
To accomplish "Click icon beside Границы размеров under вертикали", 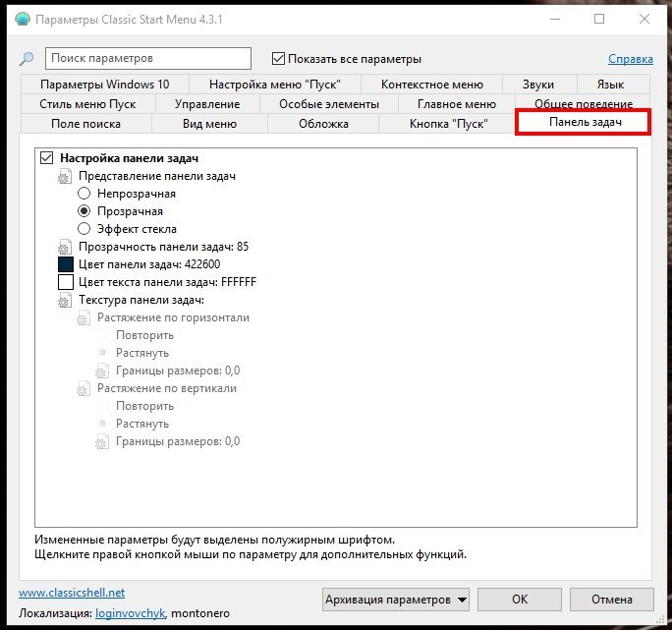I will point(102,441).
